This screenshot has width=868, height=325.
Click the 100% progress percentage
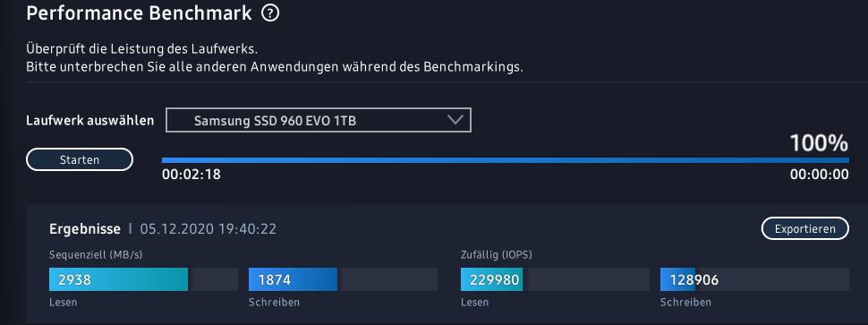tap(819, 143)
